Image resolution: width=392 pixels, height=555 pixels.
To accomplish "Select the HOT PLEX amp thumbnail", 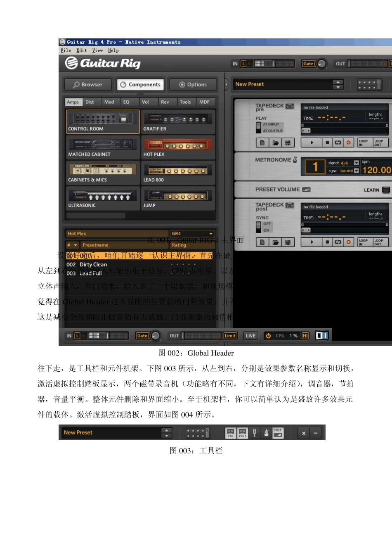I will pyautogui.click(x=178, y=148).
